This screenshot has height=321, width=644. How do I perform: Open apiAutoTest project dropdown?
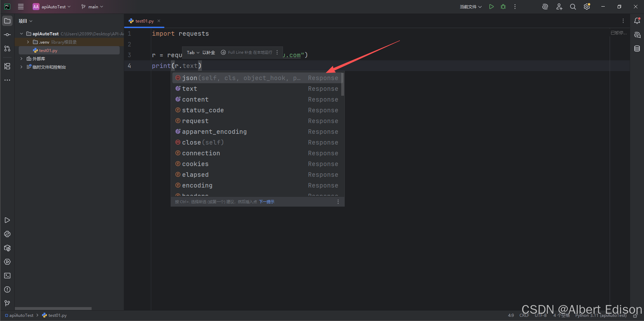[52, 7]
